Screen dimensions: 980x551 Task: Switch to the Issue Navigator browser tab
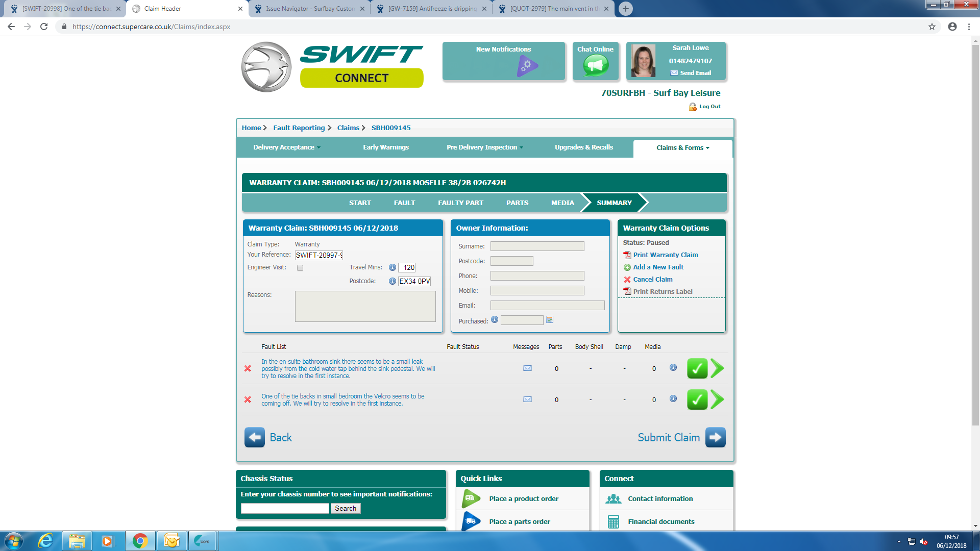tap(310, 9)
